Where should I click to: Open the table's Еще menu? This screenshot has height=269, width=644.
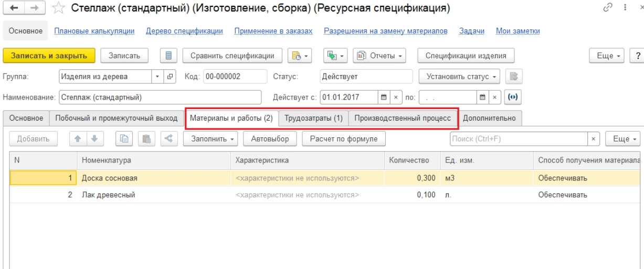pos(624,139)
